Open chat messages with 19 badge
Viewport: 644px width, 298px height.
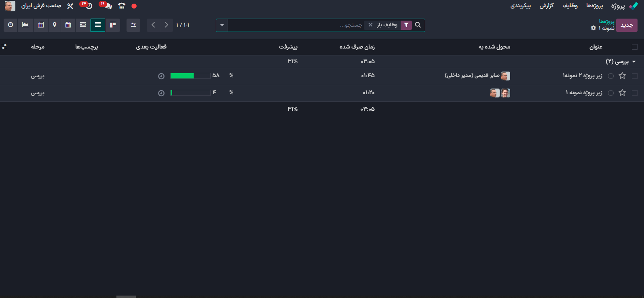[107, 6]
